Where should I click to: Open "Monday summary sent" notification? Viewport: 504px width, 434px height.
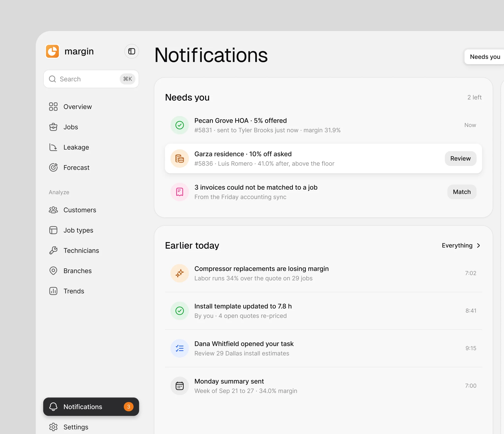(323, 386)
